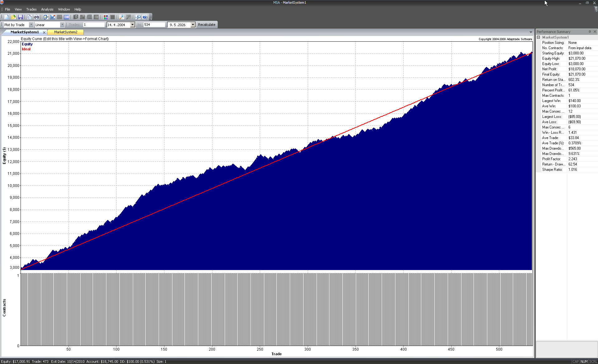
Task: Click the Copy toolbar icon
Action: point(29,17)
